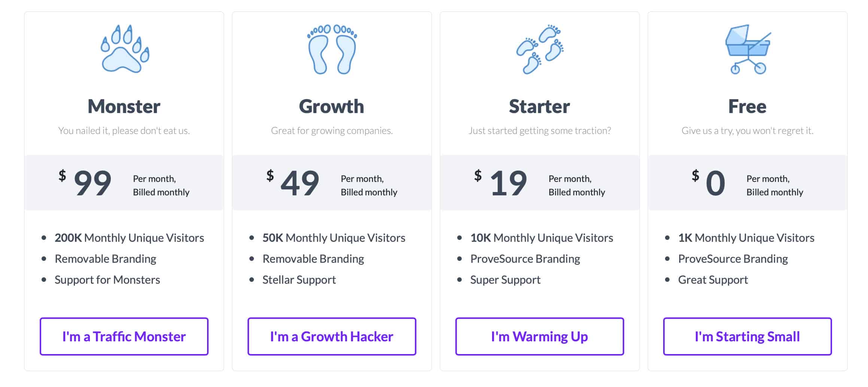Screen dimensions: 868x387
Task: Click the $19 price figure
Action: pyautogui.click(x=501, y=183)
